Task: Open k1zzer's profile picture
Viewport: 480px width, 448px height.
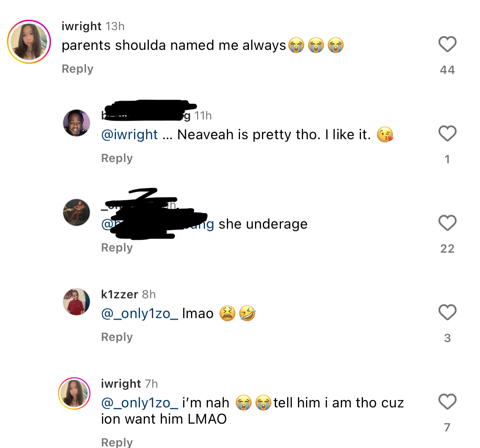Action: pos(77,302)
